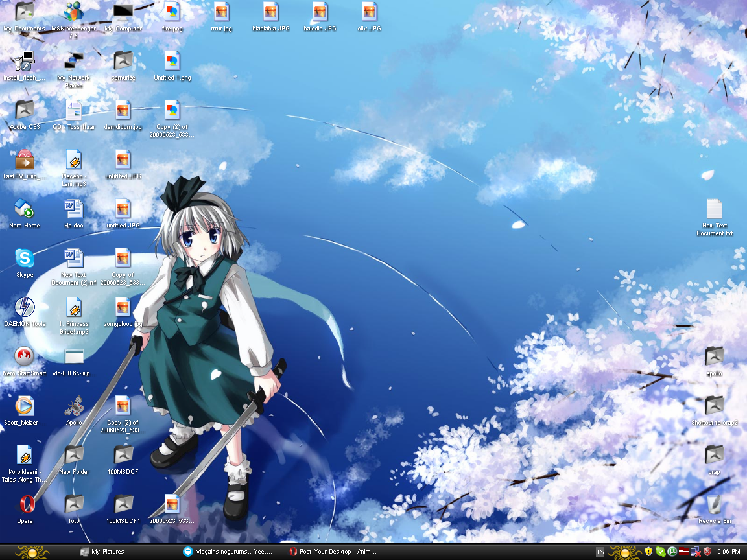Open the lowercase apollo folder
The width and height of the screenshot is (747, 560).
[x=714, y=361]
